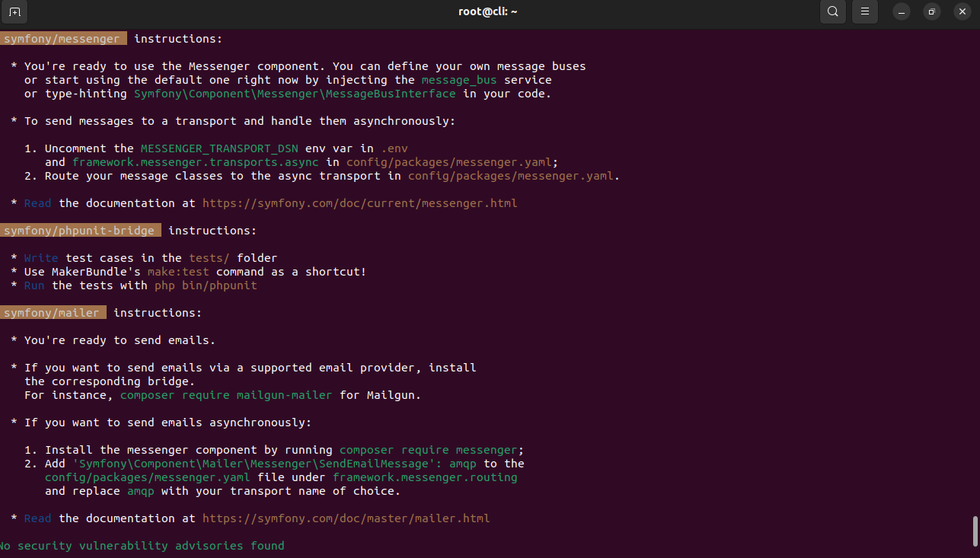Viewport: 980px width, 558px height.
Task: Maximize the terminal window
Action: 931,11
